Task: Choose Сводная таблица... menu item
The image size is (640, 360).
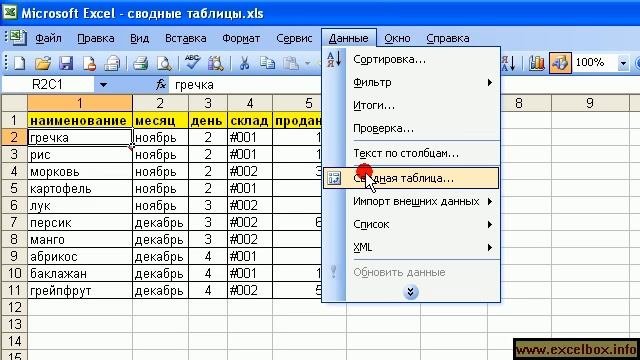Action: [411, 178]
